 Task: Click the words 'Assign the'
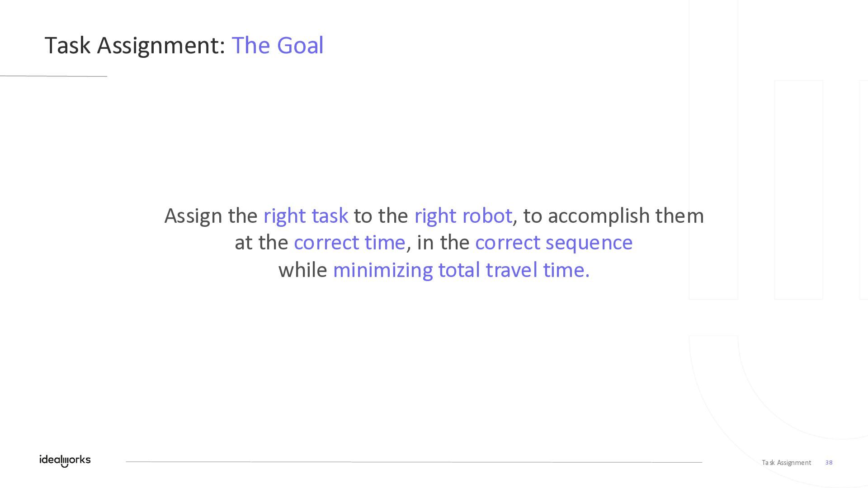click(x=211, y=216)
